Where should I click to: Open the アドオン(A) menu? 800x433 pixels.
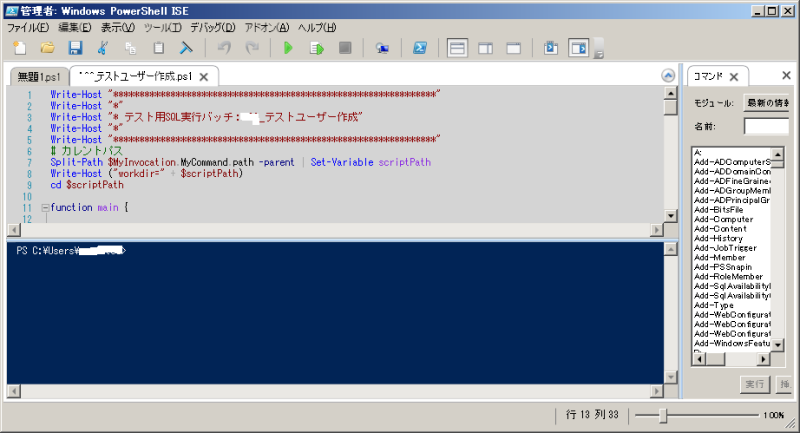(266, 28)
